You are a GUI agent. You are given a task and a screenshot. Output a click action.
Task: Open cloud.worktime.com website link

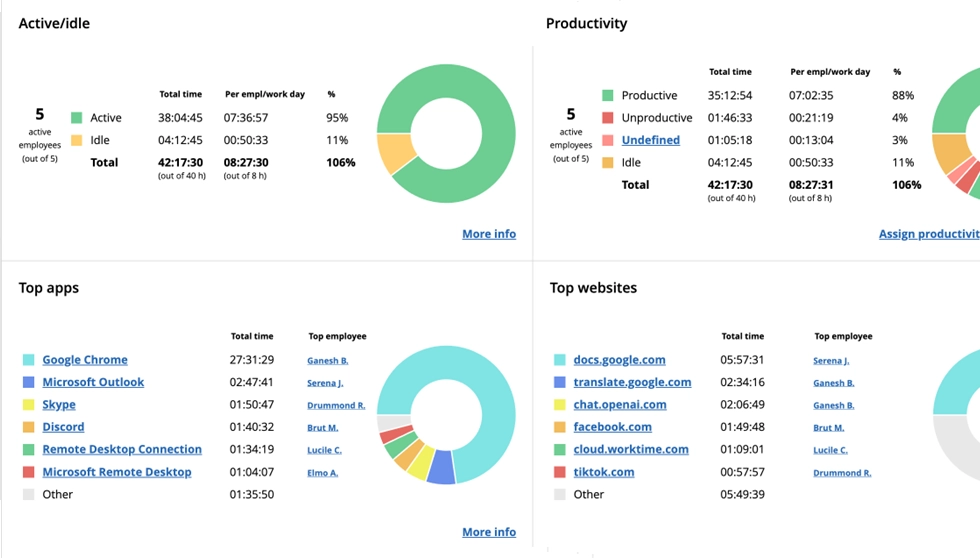click(x=631, y=449)
